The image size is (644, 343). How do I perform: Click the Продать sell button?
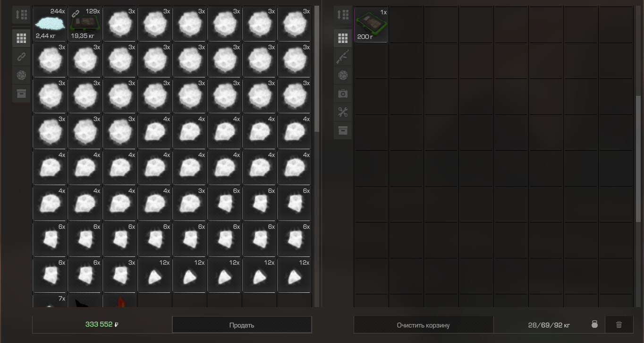tap(242, 325)
